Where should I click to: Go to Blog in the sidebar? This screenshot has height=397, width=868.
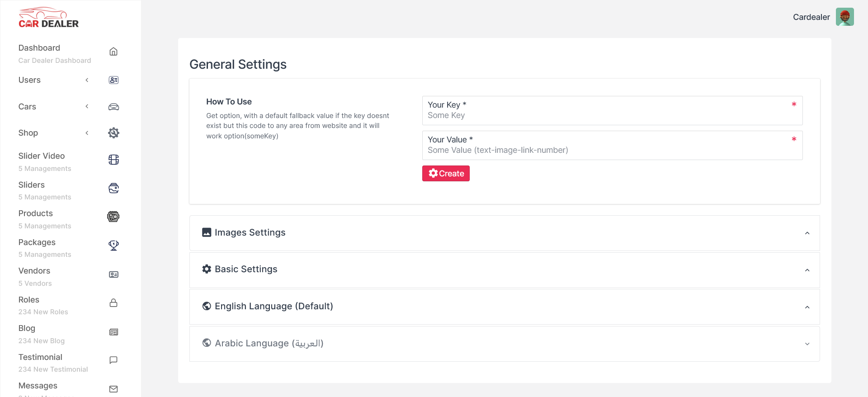27,328
